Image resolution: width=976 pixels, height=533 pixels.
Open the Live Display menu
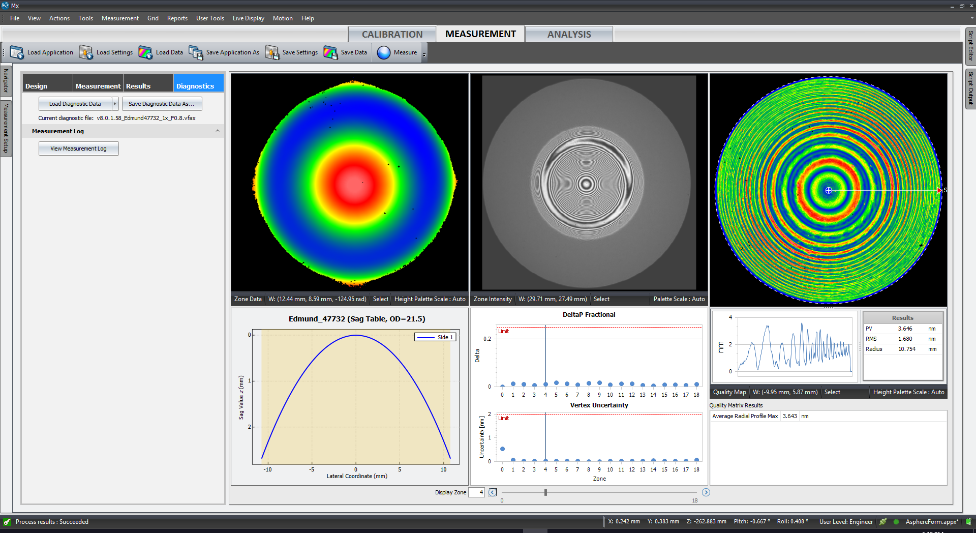coord(247,18)
